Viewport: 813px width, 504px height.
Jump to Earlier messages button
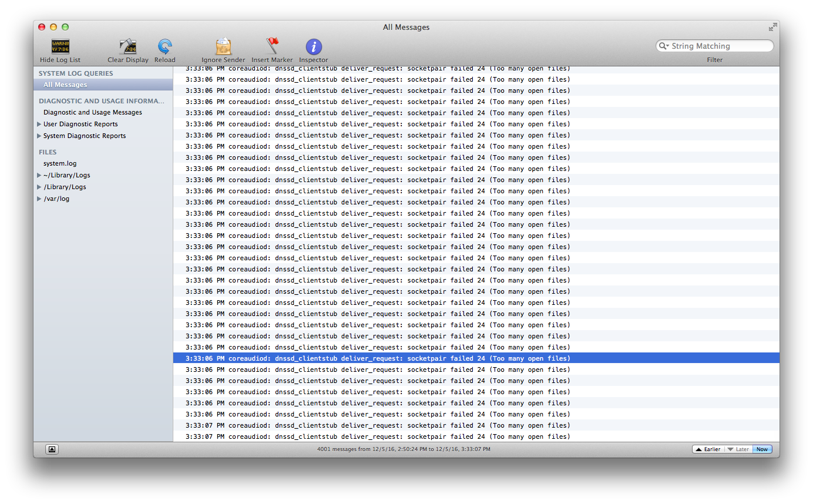click(708, 449)
